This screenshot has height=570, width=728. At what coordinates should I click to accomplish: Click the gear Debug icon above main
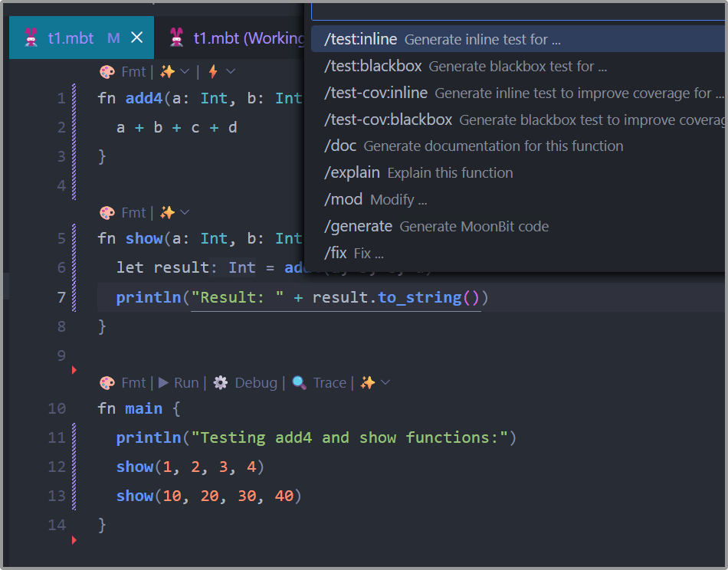221,383
